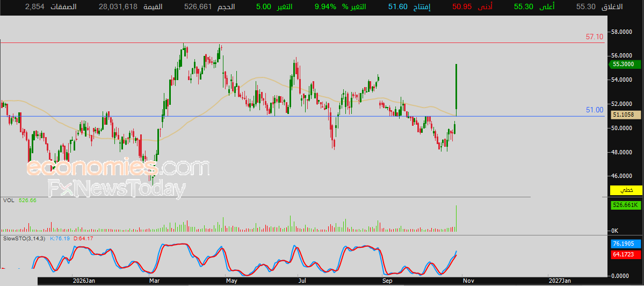Click the 9.94% change percent value
The height and width of the screenshot is (286, 644).
[325, 6]
